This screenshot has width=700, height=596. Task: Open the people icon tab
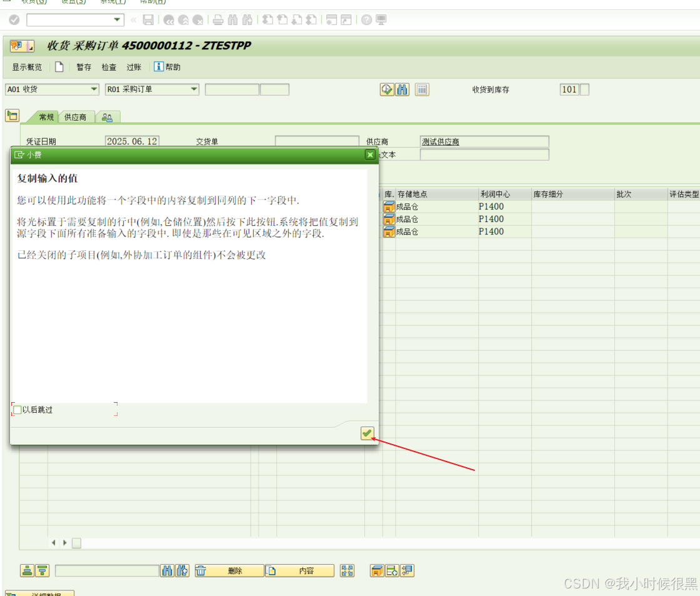pyautogui.click(x=107, y=117)
